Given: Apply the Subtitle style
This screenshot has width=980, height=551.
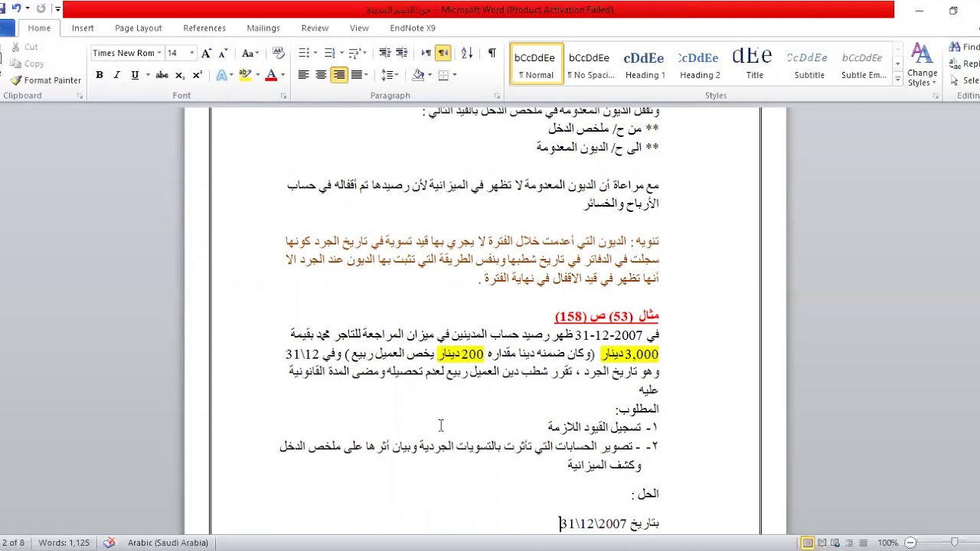Looking at the screenshot, I should point(809,64).
